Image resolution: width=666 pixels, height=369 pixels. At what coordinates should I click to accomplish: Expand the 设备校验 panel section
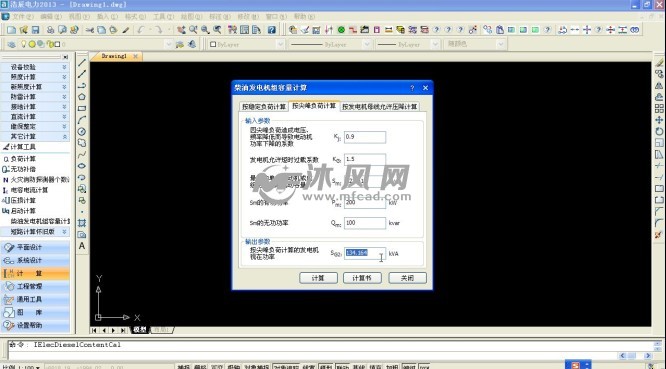coord(35,67)
